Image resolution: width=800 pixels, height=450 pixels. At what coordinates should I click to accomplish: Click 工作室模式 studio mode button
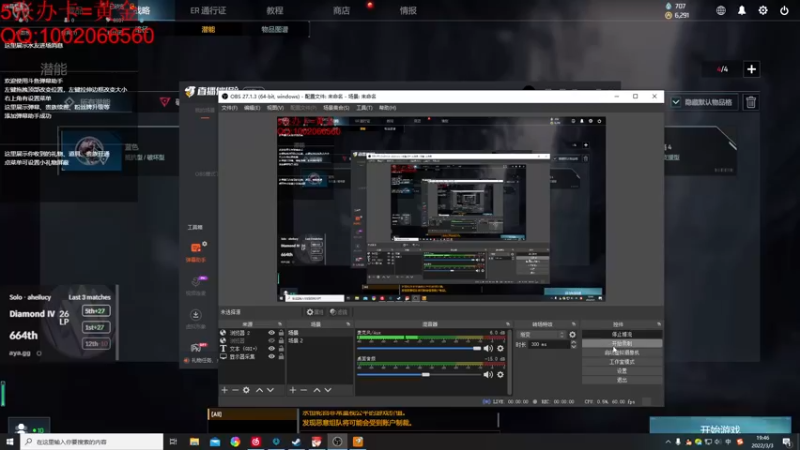[622, 362]
